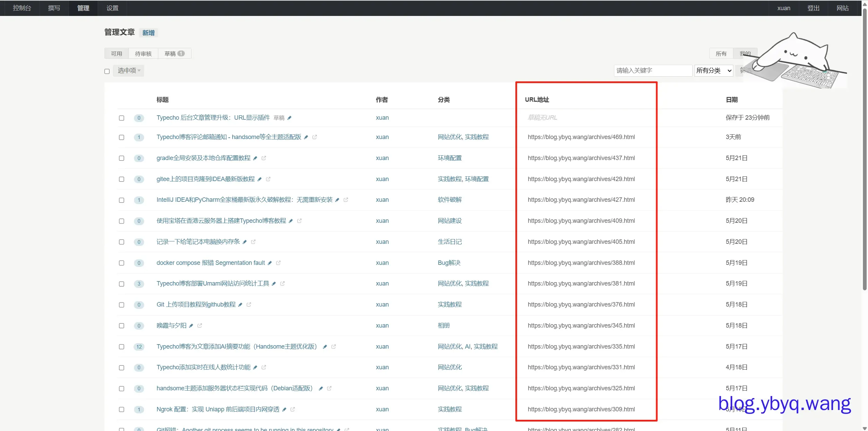
Task: Click pencil icon beside 晚霞与夕阳
Action: 191,326
